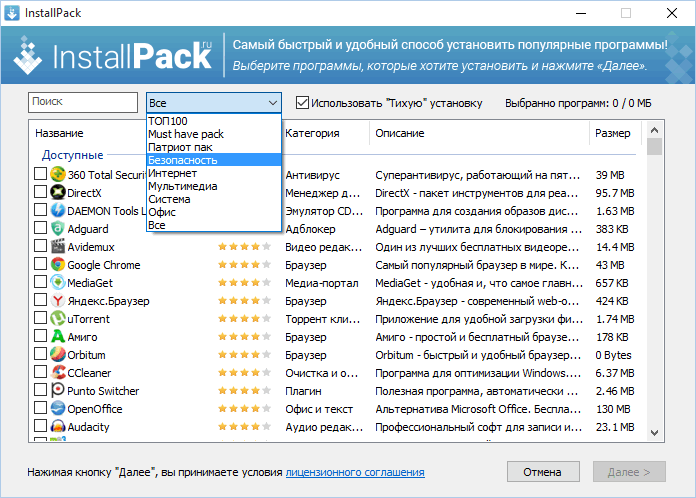Select Офис from the dropdown list

tap(214, 212)
